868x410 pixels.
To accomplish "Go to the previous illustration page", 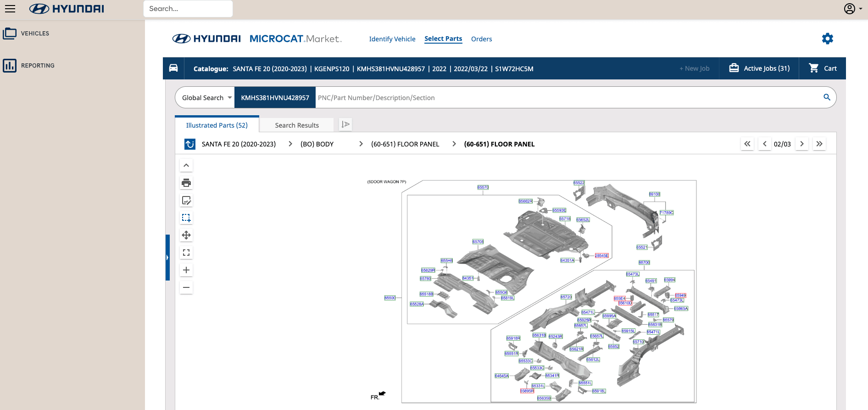I will [764, 144].
